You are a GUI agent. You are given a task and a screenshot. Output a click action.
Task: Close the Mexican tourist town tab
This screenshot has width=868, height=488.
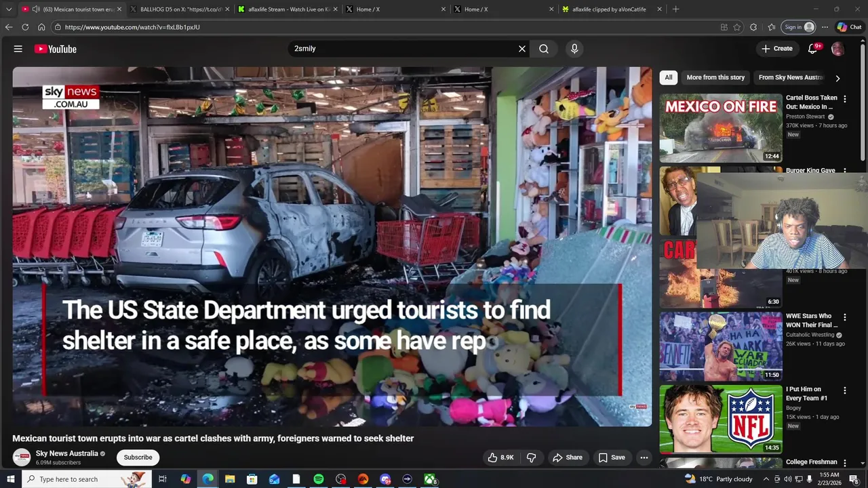(119, 9)
